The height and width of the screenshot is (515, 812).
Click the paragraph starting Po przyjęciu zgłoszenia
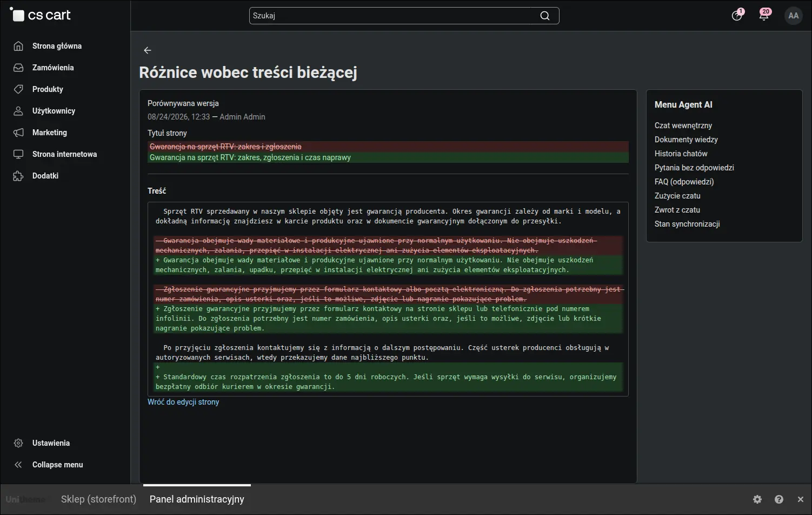tap(388, 353)
